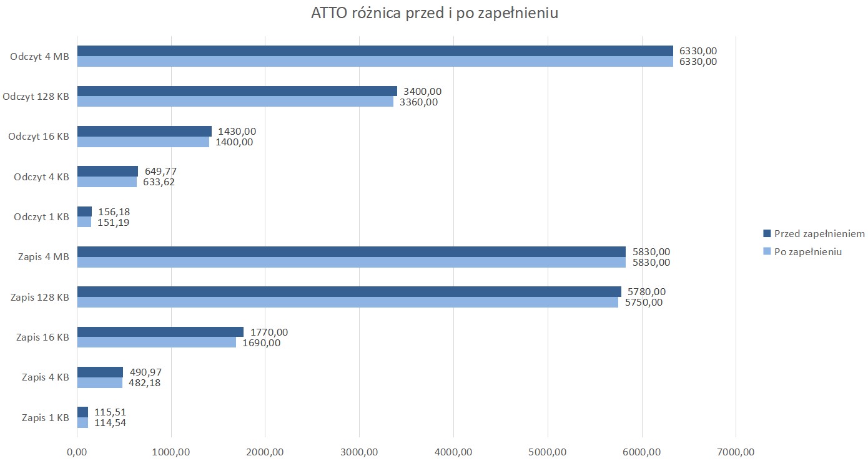Click the 0,00 horizontal axis value
The height and width of the screenshot is (461, 868).
77,452
